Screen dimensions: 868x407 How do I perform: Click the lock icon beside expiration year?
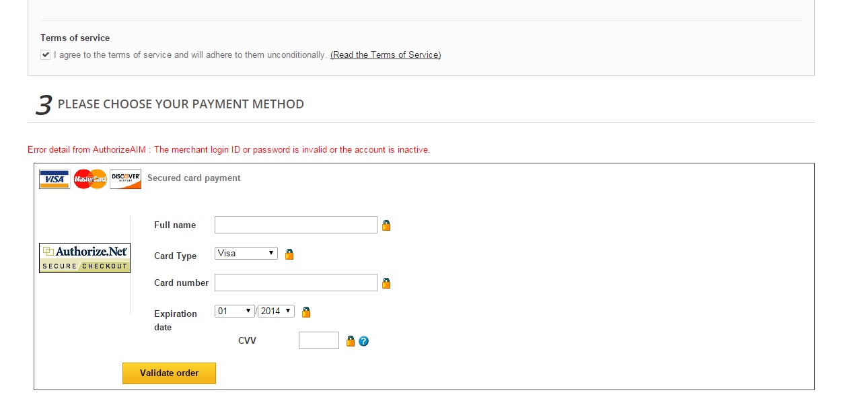pos(306,311)
